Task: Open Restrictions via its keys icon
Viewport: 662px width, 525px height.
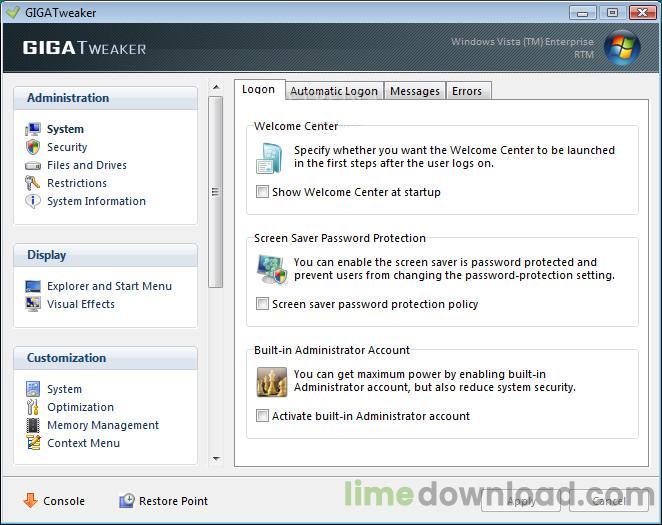Action: click(x=33, y=183)
